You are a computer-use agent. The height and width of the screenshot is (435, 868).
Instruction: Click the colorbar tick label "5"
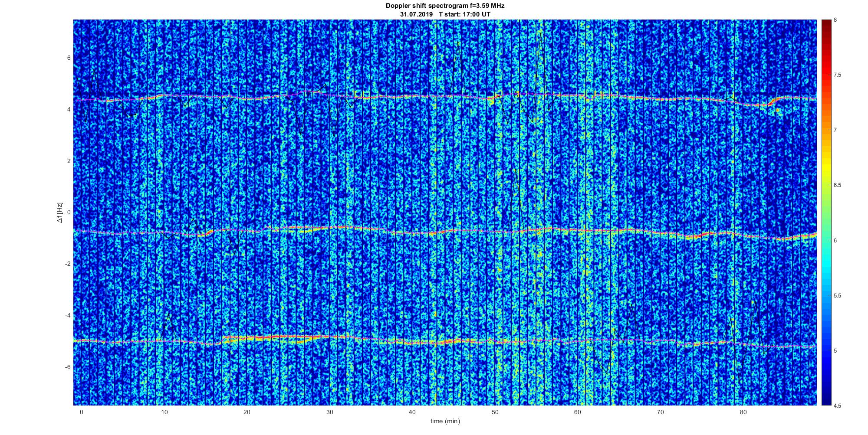[835, 350]
